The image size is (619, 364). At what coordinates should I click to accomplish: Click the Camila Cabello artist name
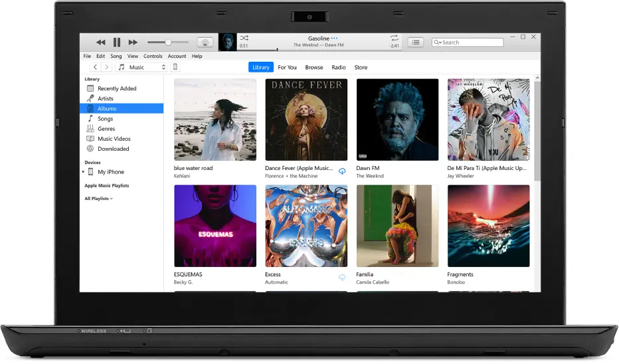[373, 282]
